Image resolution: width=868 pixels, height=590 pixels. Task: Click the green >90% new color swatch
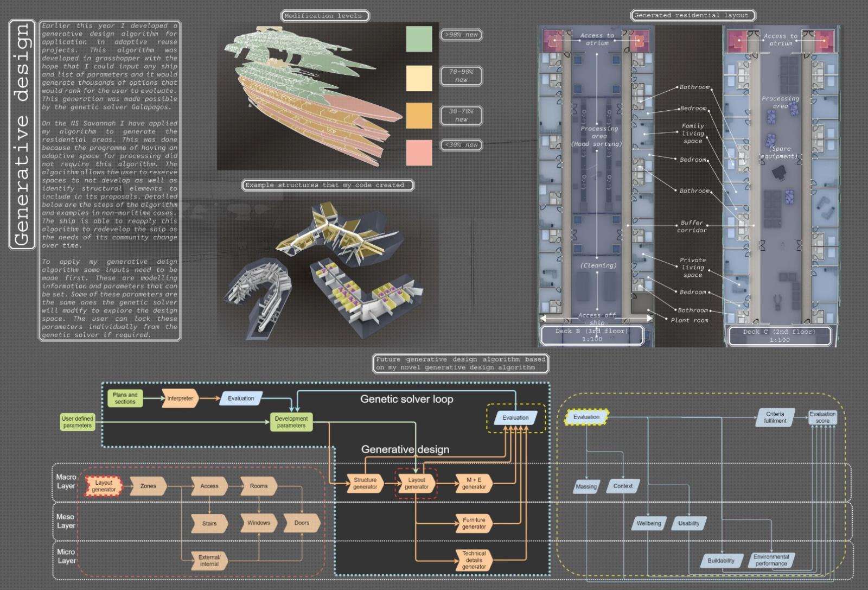[419, 39]
